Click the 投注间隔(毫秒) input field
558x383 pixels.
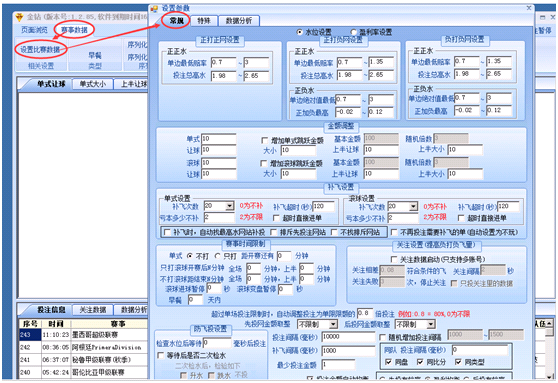[348, 337]
